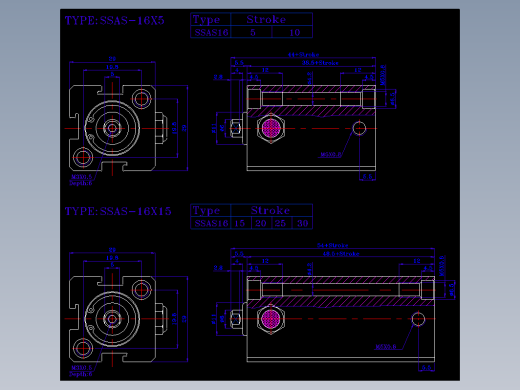Viewport: 520px width, 390px height.
Task: Select the stroke value 30 table cell
Action: click(x=302, y=223)
